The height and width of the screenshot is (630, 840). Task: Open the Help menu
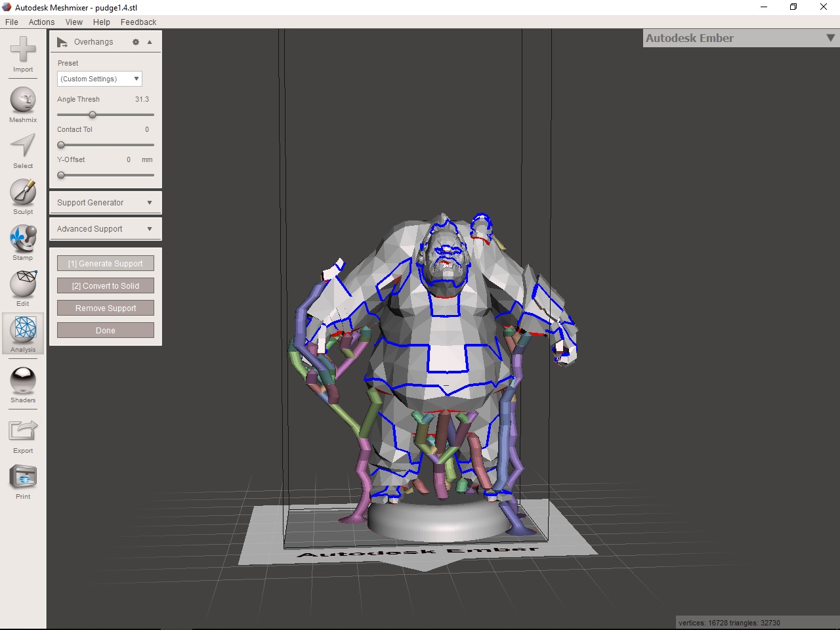point(102,22)
